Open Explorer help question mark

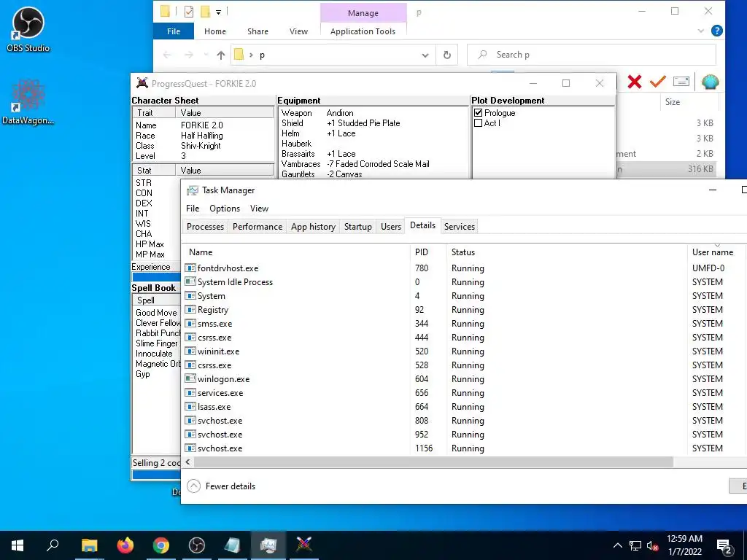click(x=716, y=31)
